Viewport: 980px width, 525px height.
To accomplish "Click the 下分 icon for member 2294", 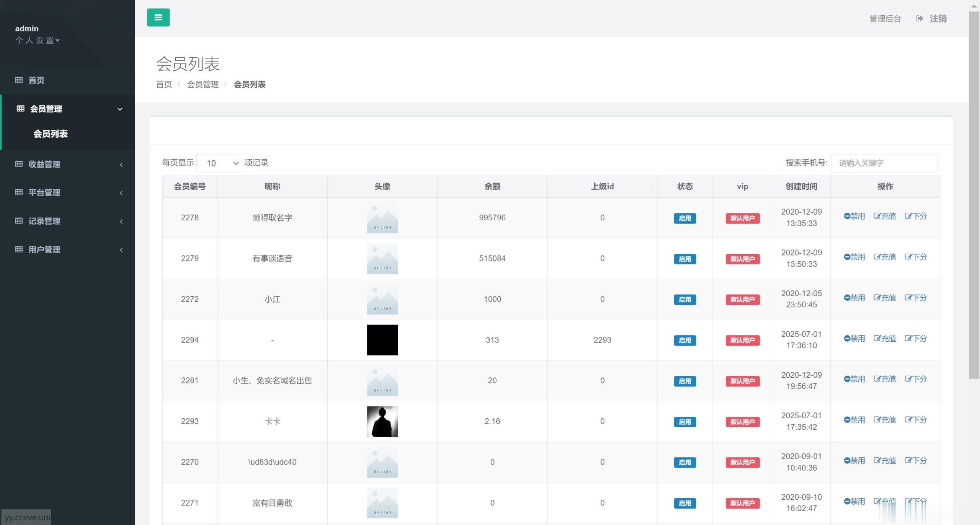I will coord(909,338).
